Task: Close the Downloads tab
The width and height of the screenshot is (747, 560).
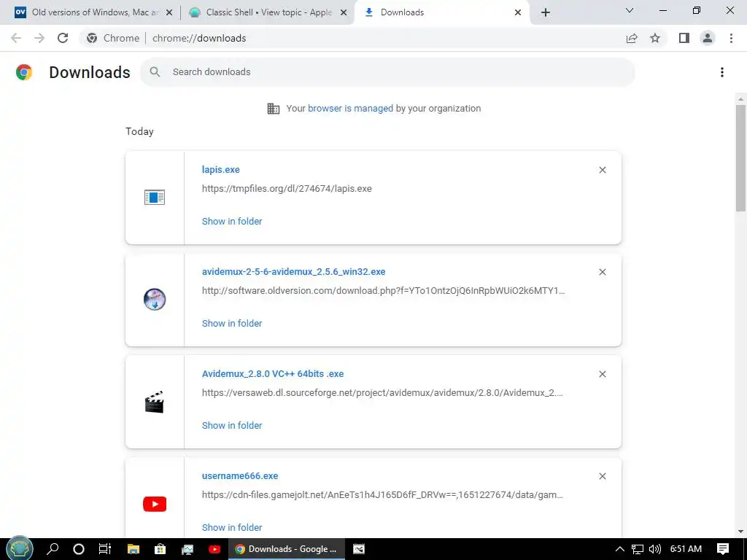Action: pos(518,13)
